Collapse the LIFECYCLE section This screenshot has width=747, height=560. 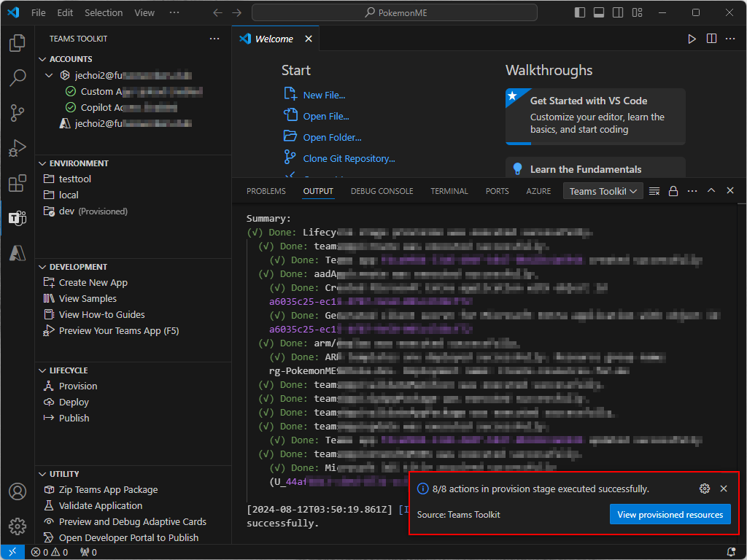(42, 371)
